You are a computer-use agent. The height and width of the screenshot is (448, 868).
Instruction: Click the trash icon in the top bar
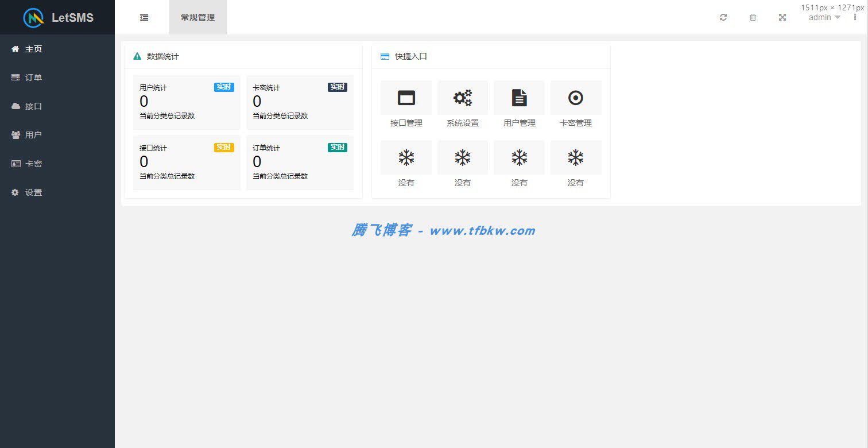[x=753, y=17]
